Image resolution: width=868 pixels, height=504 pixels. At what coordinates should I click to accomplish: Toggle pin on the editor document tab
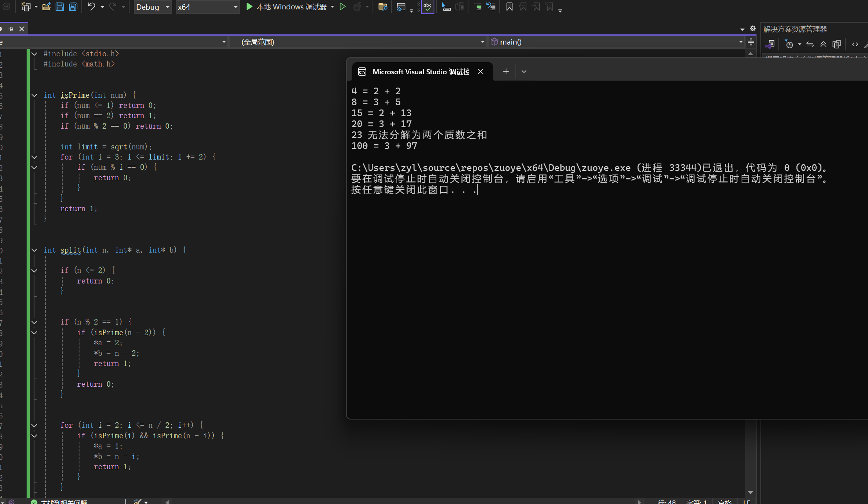(11, 29)
